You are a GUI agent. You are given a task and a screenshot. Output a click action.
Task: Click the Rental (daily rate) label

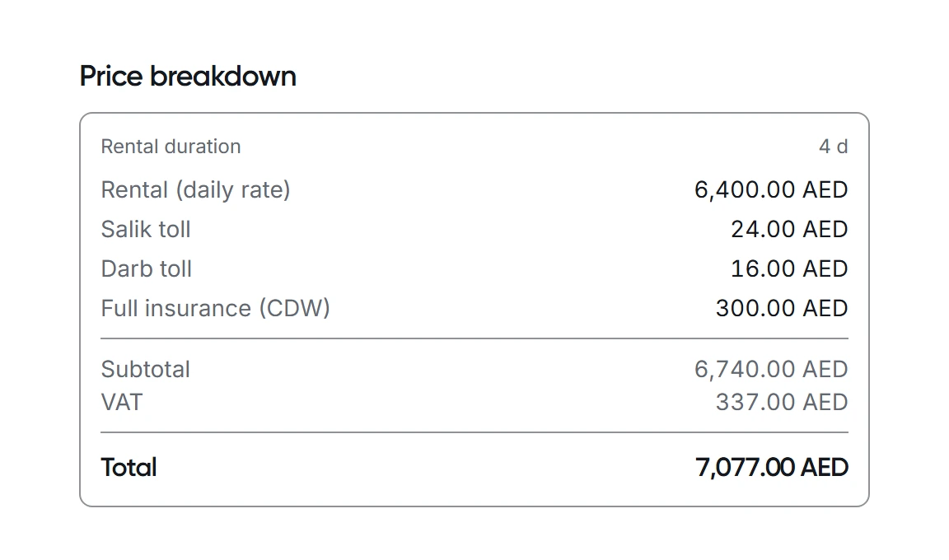tap(195, 190)
